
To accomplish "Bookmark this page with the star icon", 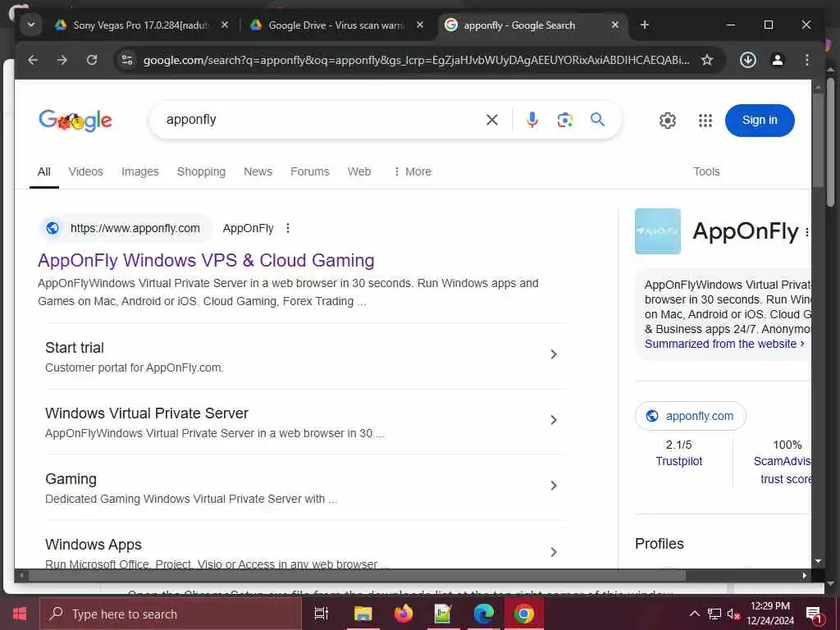I will point(707,60).
